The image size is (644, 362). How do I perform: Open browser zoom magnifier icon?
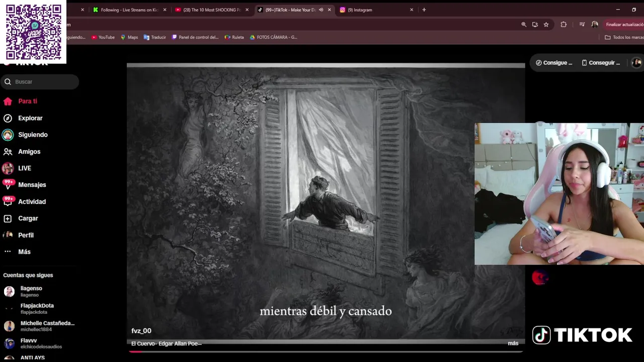[x=524, y=24]
